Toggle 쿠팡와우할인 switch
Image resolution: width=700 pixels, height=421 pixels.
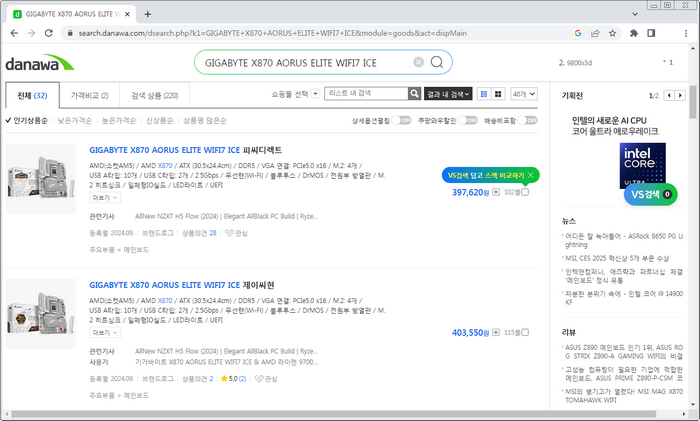point(468,121)
